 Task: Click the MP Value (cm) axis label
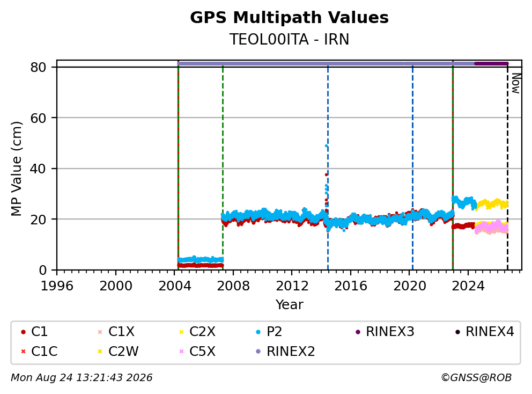[x=16, y=169]
